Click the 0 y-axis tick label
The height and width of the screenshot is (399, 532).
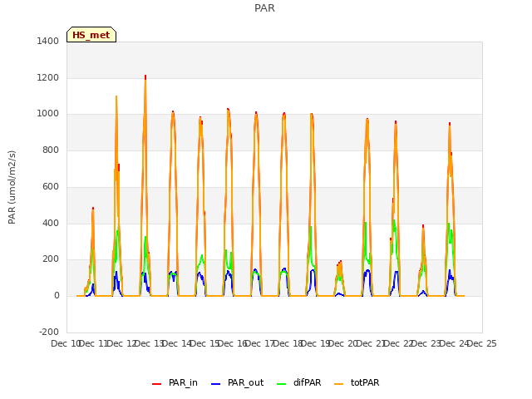click(x=57, y=296)
